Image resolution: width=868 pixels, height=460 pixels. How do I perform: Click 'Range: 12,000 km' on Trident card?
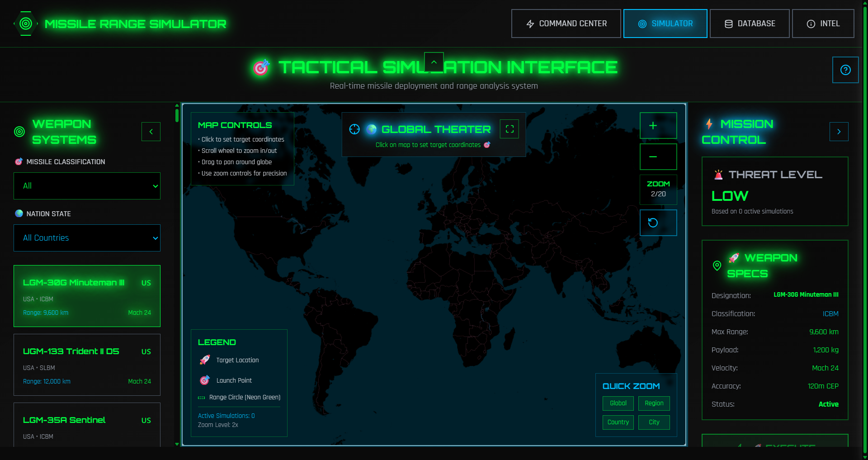click(47, 381)
